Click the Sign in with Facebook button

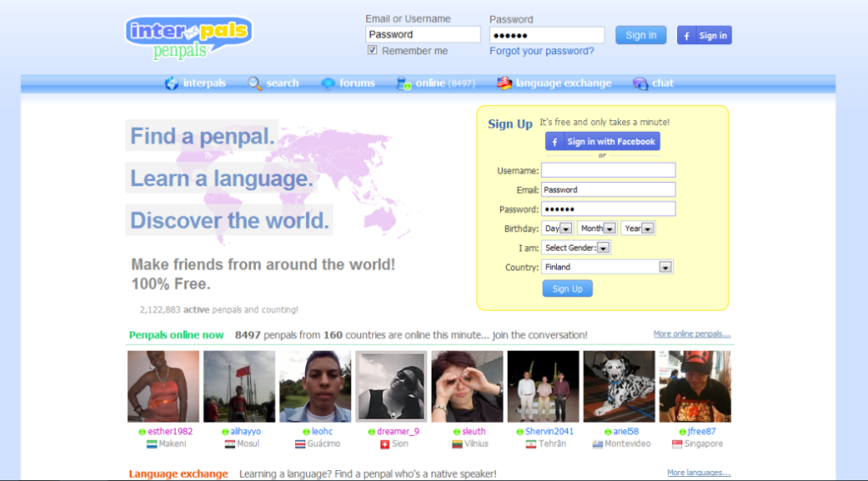(603, 141)
